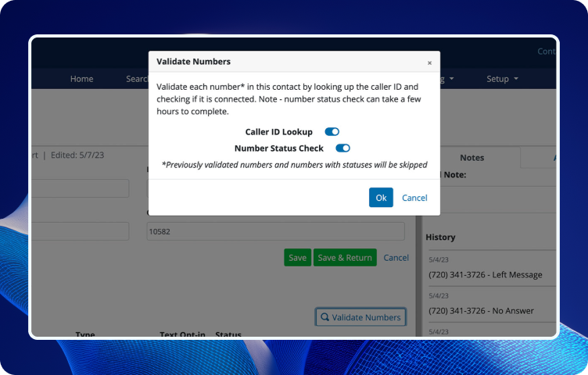Click the Cancel link beside Save & Return

coord(396,258)
